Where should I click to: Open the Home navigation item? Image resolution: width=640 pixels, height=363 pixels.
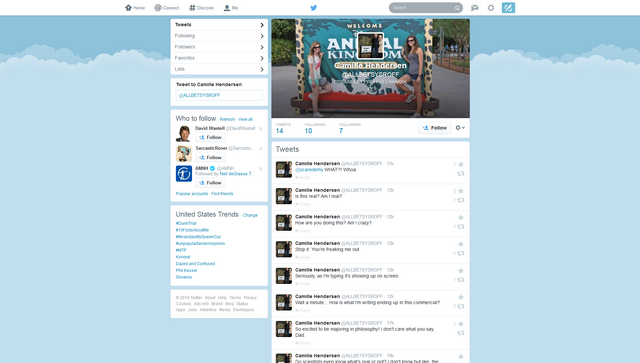(x=135, y=8)
